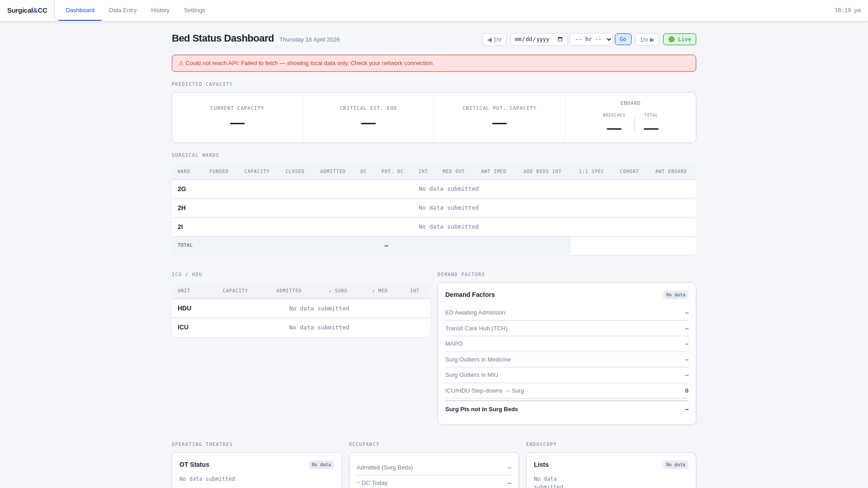
Task: Click the 10:19 pm clock
Action: (x=848, y=10)
